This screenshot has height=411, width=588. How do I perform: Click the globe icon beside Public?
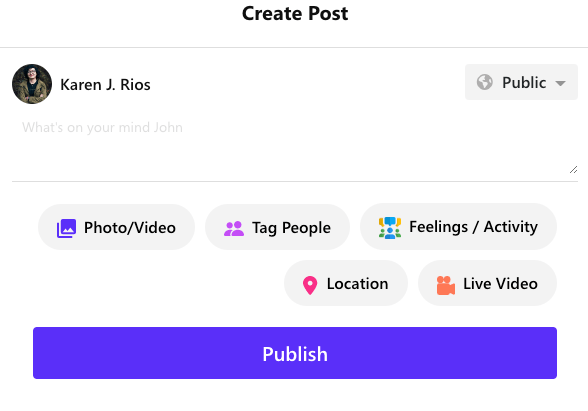(484, 82)
